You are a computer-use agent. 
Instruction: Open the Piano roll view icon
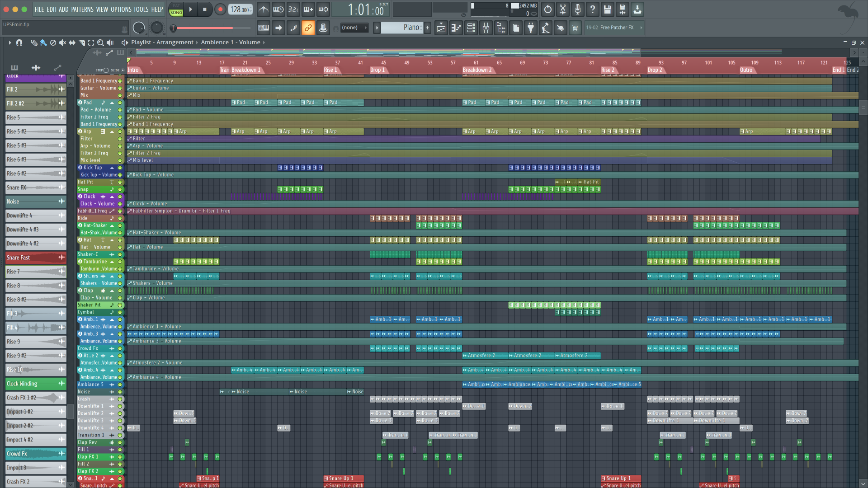[x=456, y=28]
